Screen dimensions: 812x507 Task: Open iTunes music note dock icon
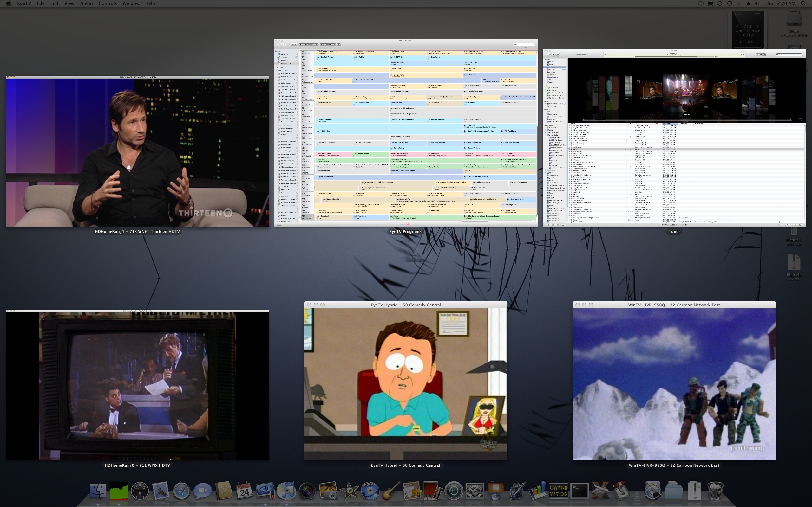286,491
